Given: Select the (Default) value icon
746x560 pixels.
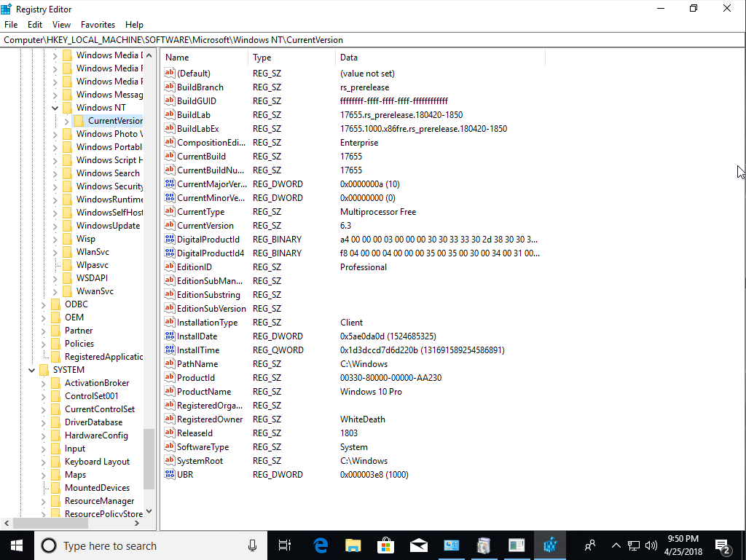Looking at the screenshot, I should (x=169, y=74).
